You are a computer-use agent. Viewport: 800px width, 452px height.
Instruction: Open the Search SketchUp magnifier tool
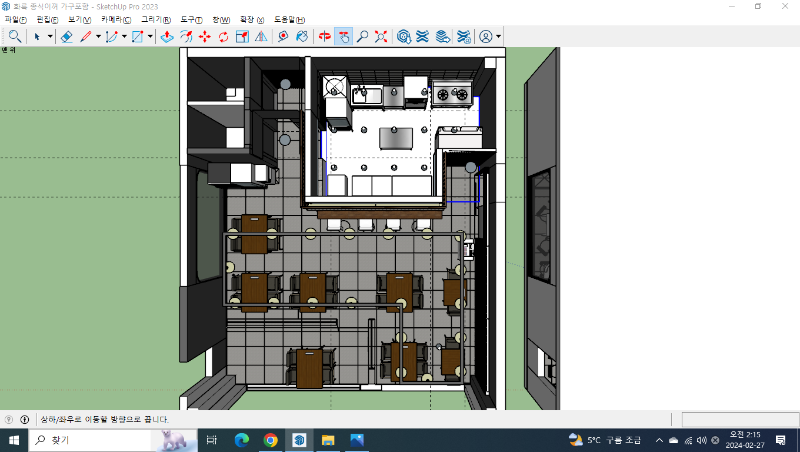point(15,36)
